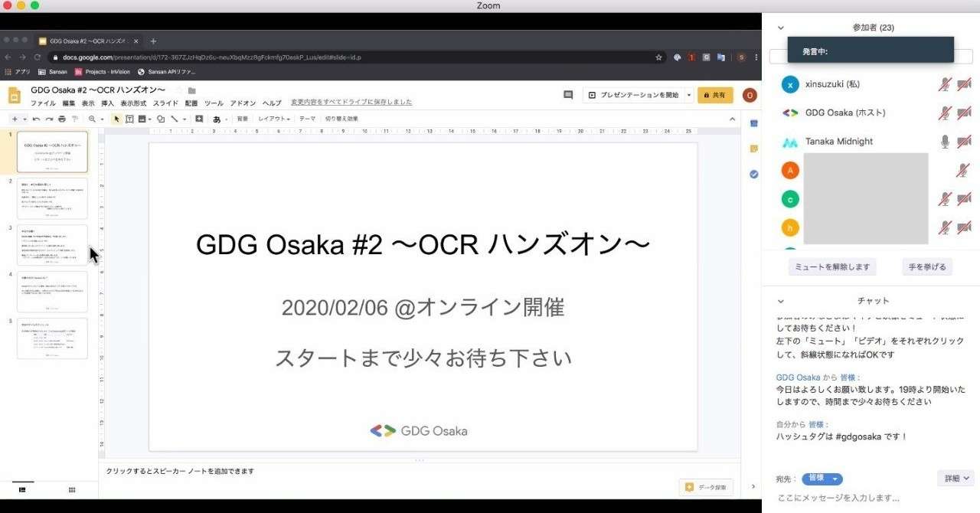Select the shape tool icon

click(160, 119)
